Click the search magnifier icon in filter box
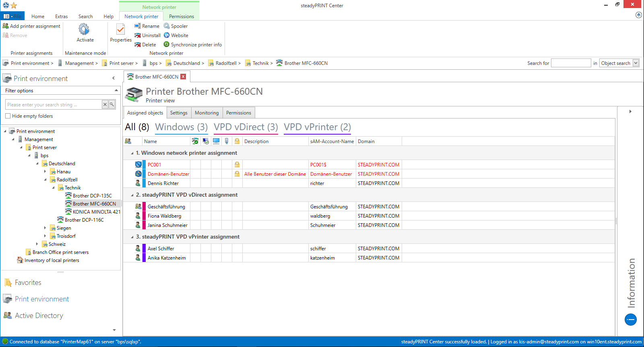644x347 pixels. pos(112,104)
